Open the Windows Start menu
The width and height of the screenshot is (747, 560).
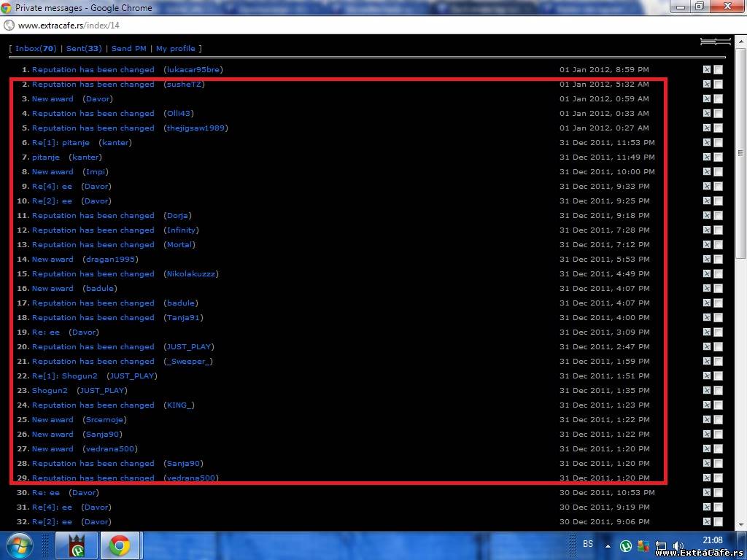point(19,545)
